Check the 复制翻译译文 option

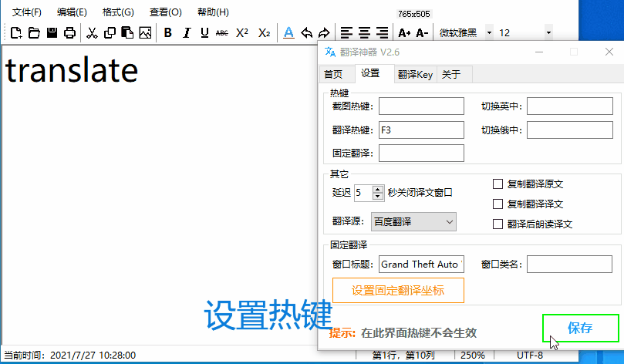point(498,204)
